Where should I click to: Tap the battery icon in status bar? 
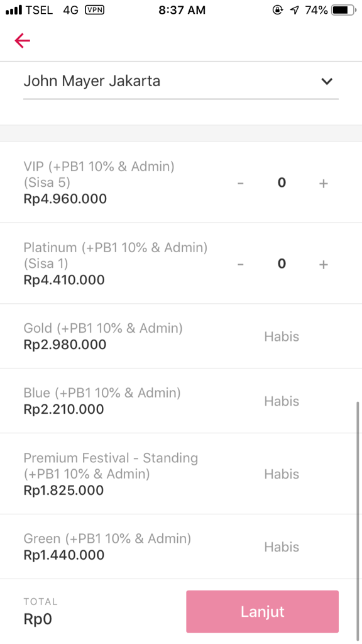(x=344, y=10)
